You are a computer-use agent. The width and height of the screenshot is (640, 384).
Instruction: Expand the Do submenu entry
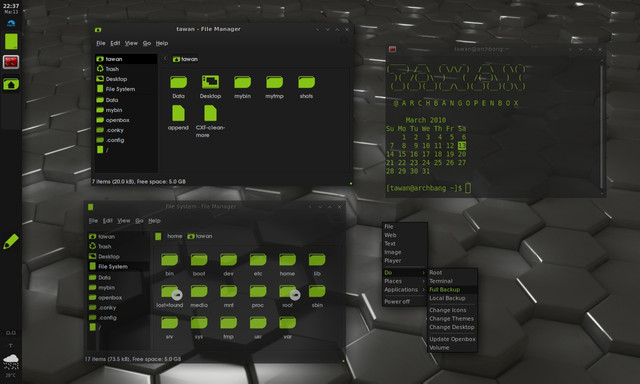pyautogui.click(x=404, y=273)
